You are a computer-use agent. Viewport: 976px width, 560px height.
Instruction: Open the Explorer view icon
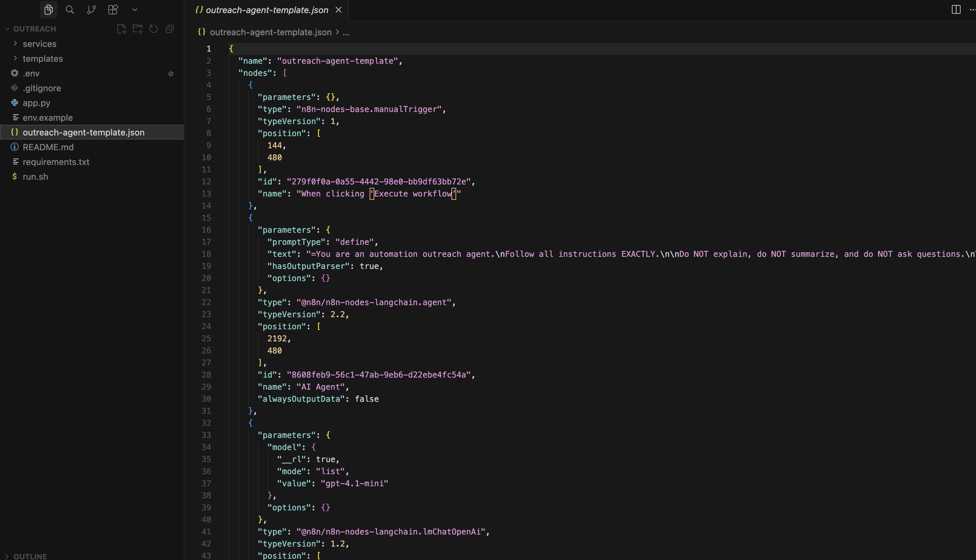[x=48, y=10]
